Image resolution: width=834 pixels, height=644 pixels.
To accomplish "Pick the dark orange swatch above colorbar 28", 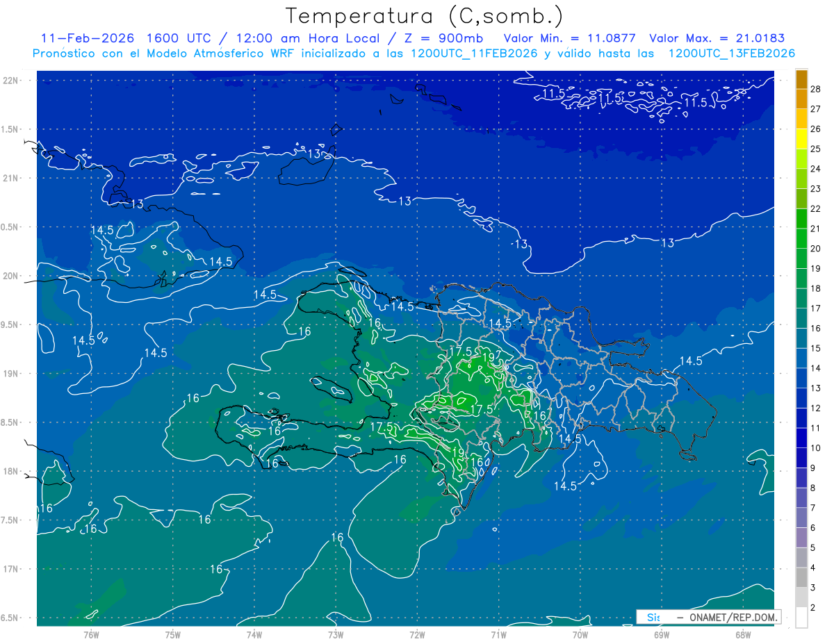I will pyautogui.click(x=802, y=79).
